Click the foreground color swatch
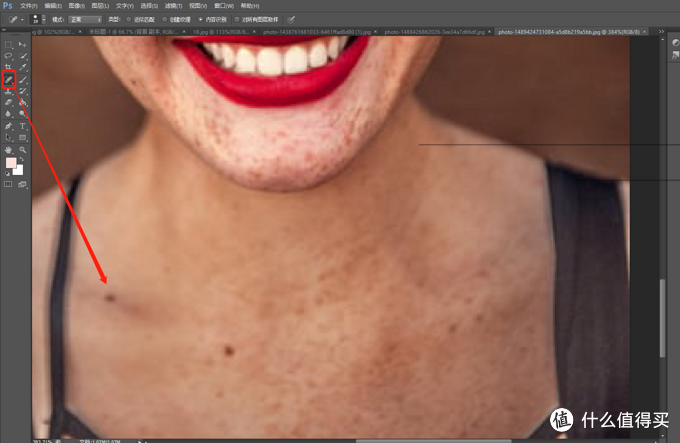Viewport: 680px width, 443px height. coord(11,163)
